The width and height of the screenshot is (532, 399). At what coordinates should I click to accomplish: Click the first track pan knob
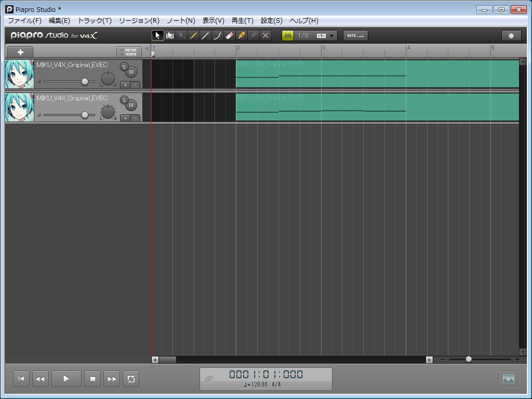tap(108, 79)
